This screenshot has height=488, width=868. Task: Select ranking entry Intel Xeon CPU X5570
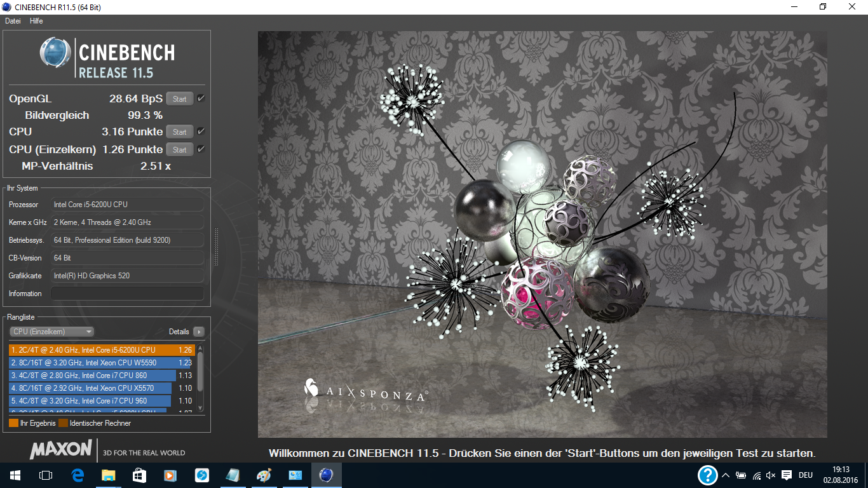[x=102, y=388]
